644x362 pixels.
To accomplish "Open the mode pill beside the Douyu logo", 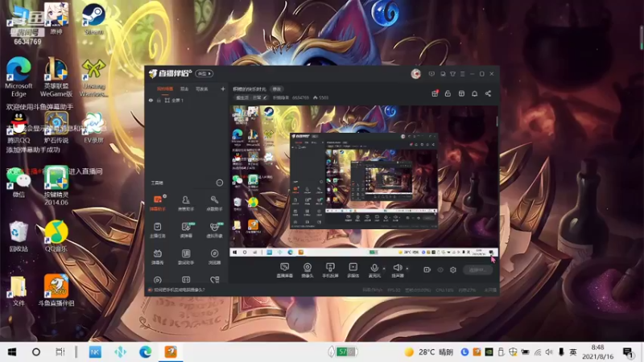I will tap(204, 73).
